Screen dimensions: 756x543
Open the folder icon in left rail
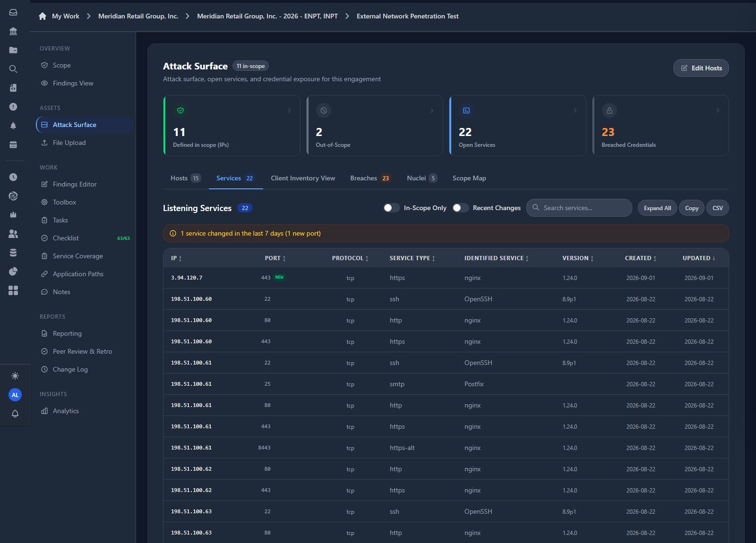(13, 50)
